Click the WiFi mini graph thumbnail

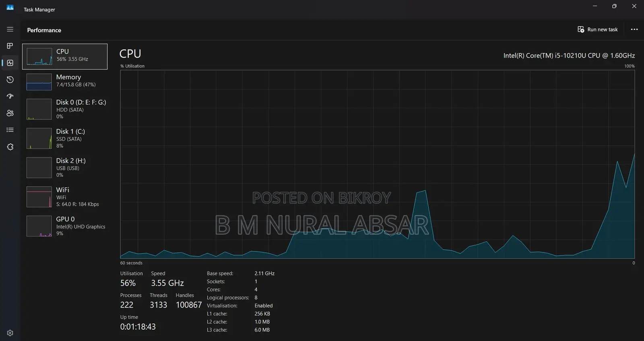(x=39, y=197)
